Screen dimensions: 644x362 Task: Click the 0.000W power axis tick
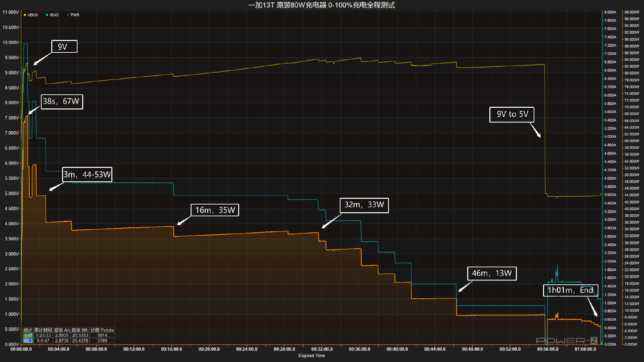[631, 344]
